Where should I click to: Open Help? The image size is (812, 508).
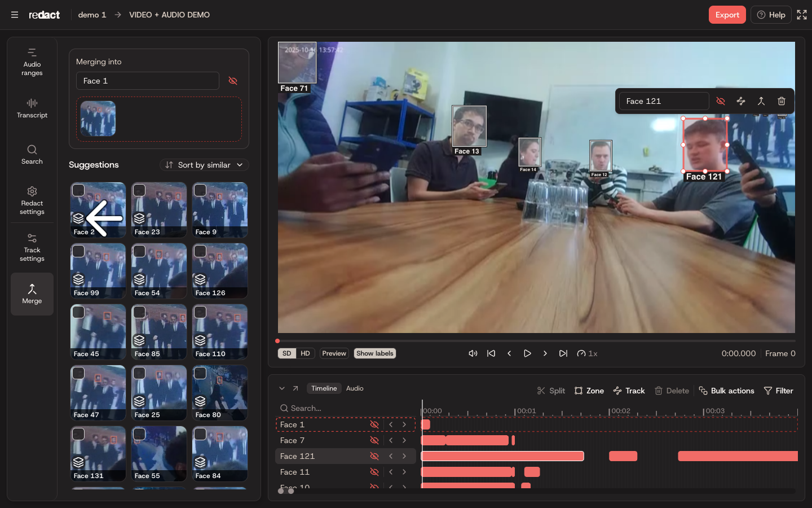[x=771, y=15]
